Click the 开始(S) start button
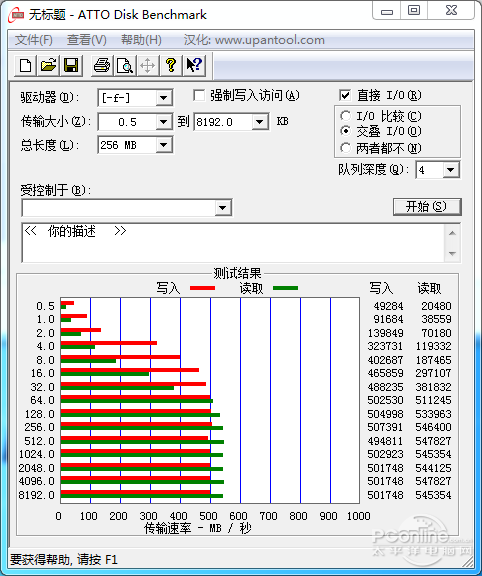482x576 pixels. (x=427, y=207)
